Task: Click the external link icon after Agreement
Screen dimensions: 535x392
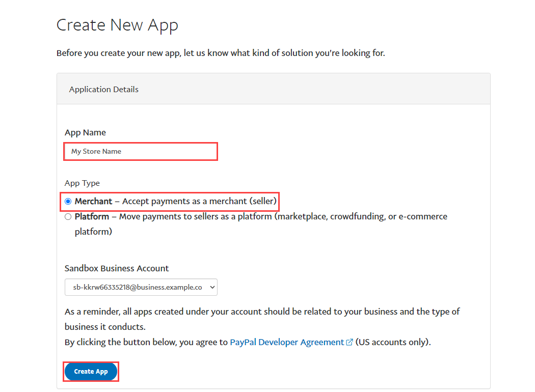Action: tap(350, 342)
